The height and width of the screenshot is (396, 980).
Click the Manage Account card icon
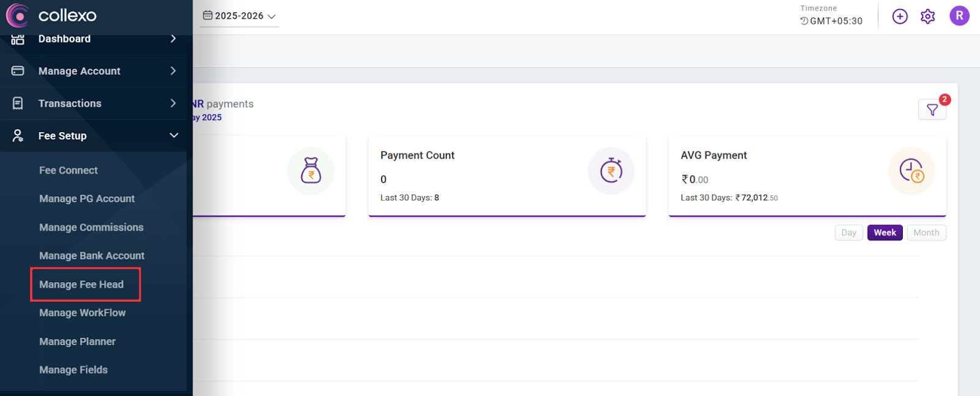point(18,71)
